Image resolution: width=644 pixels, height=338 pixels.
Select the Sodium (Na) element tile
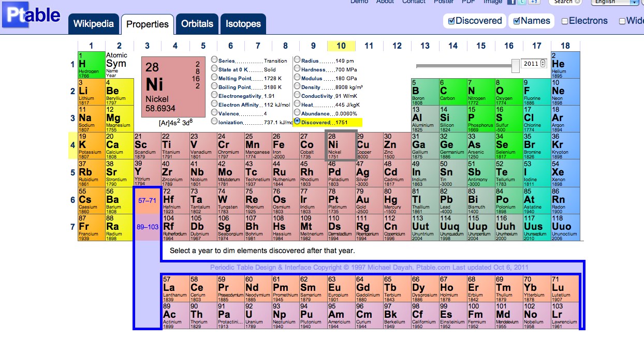pyautogui.click(x=92, y=119)
